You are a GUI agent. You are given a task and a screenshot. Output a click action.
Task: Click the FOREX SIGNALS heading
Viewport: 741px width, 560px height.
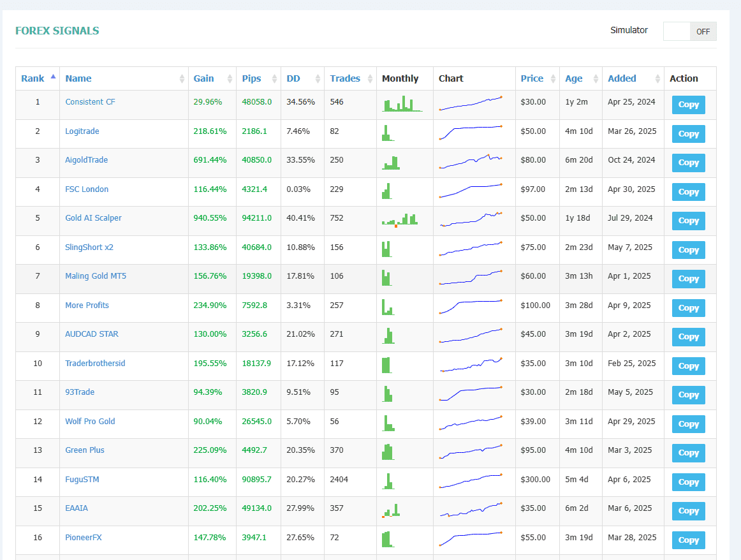tap(57, 31)
